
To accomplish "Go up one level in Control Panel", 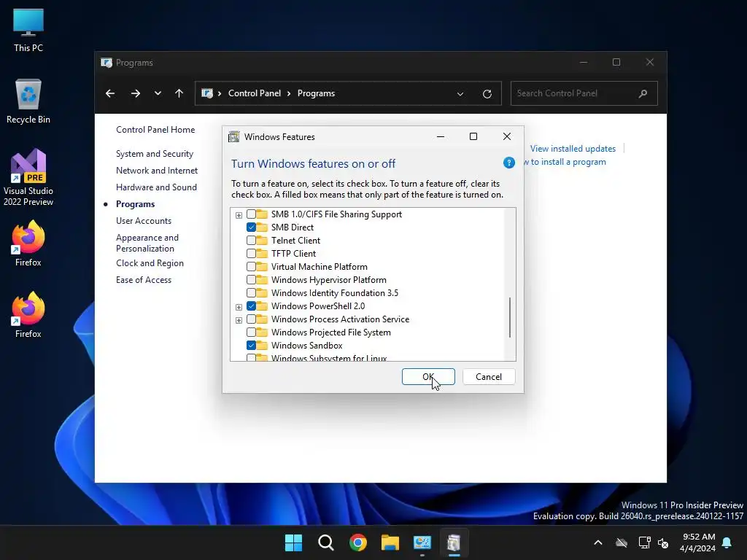I will [179, 93].
